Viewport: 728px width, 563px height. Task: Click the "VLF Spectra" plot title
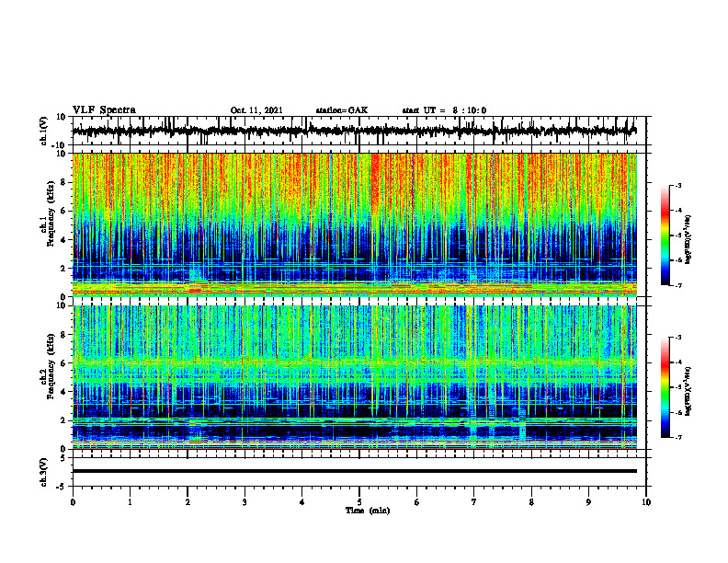click(104, 110)
